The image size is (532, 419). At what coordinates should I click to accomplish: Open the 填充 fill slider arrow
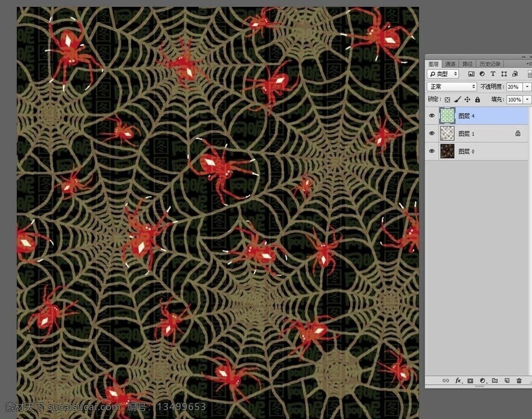pos(527,99)
